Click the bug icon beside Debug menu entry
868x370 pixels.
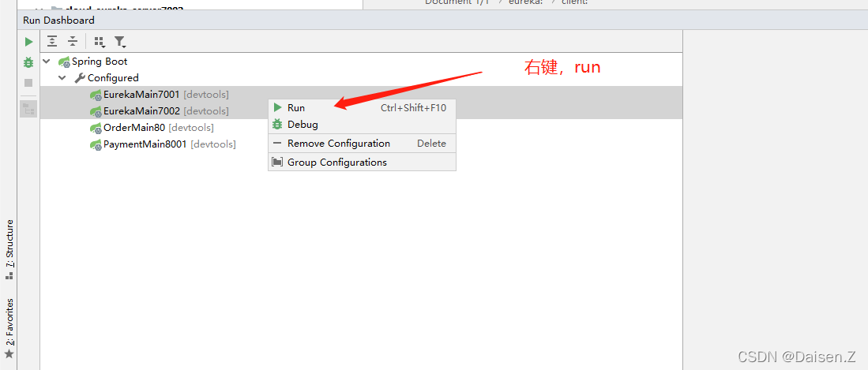click(277, 125)
